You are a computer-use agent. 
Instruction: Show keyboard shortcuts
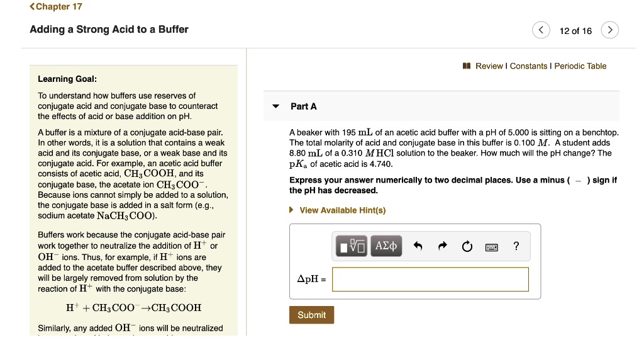point(491,247)
